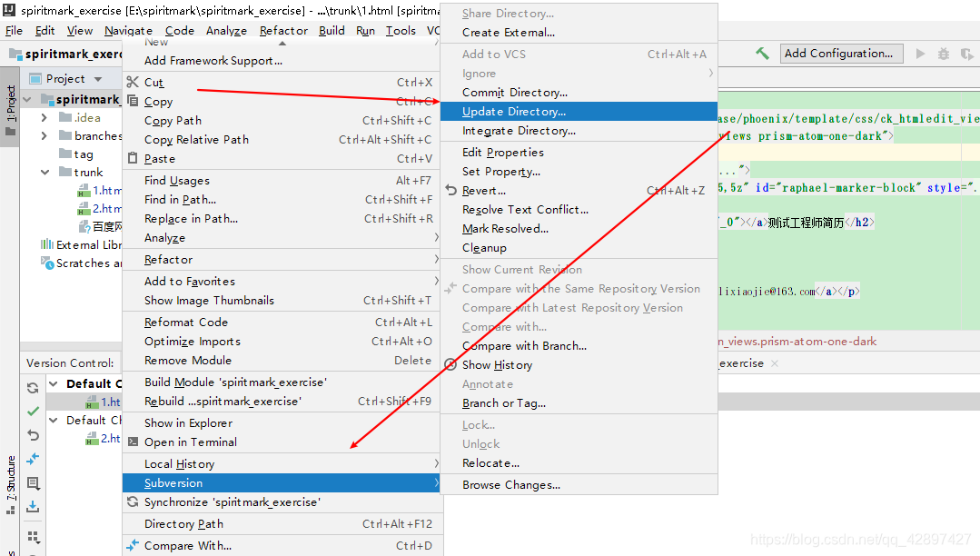The width and height of the screenshot is (980, 556).
Task: Collapse the first Default Changelist node
Action: click(x=54, y=383)
